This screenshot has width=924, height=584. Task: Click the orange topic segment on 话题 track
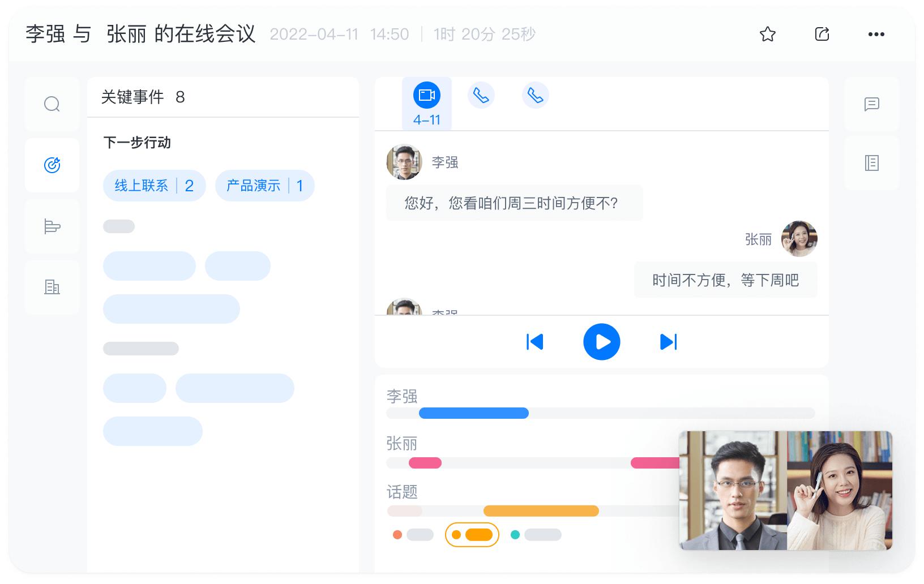[x=541, y=511]
